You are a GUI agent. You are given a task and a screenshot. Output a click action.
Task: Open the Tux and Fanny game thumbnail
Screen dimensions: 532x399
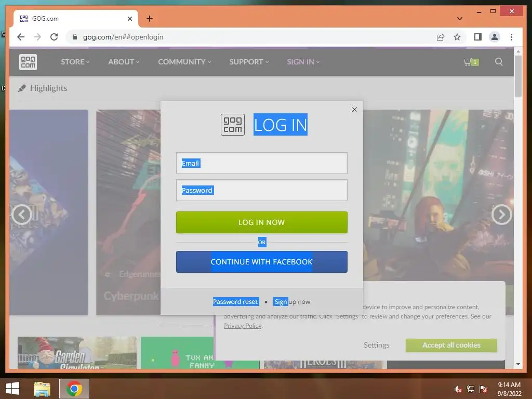click(x=200, y=353)
